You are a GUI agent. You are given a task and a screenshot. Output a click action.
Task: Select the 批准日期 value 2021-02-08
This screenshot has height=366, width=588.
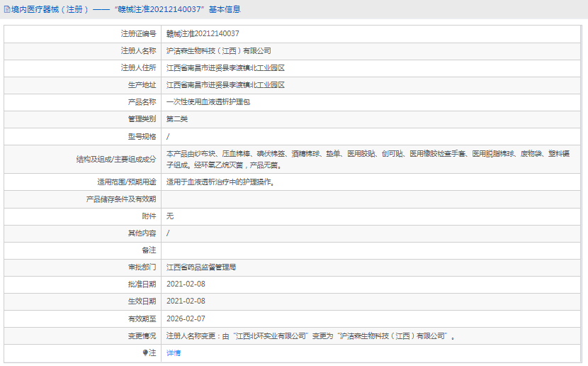(186, 284)
